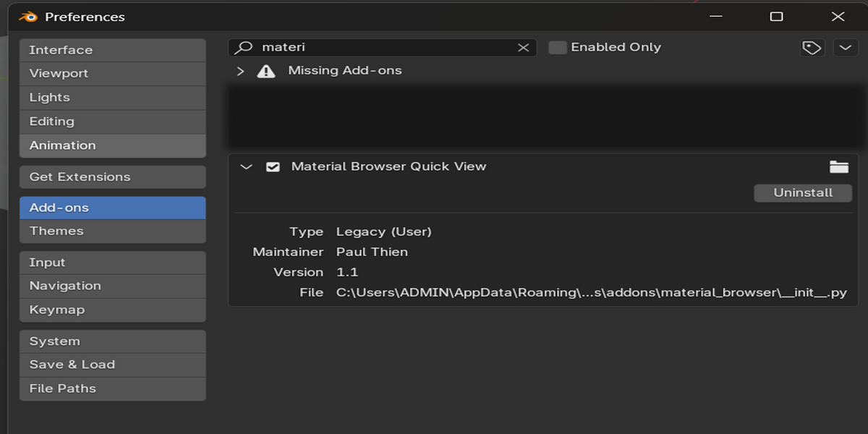Screen dimensions: 868x434
Task: Click the maintainer name Paul Thien
Action: pos(372,252)
